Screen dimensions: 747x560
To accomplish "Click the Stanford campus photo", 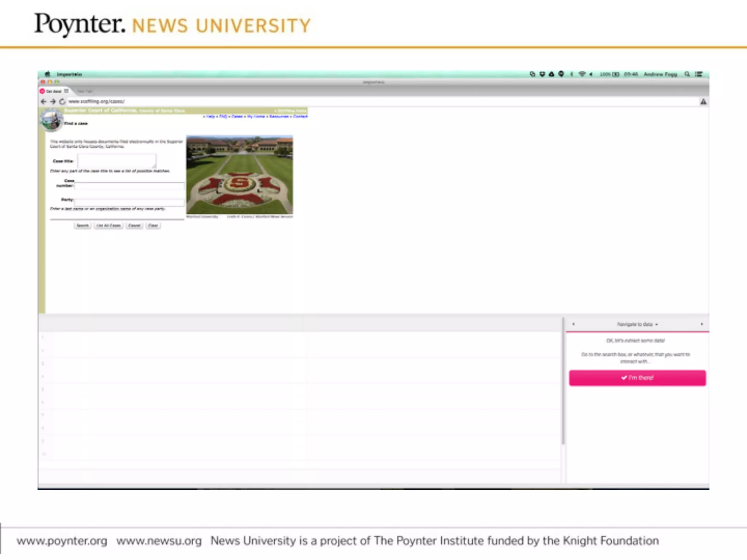I will [239, 175].
